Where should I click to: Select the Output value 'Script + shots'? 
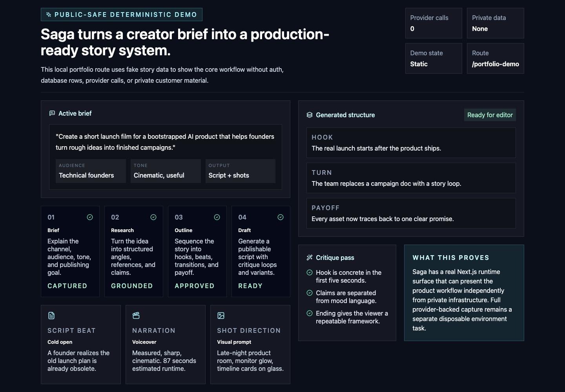(x=229, y=175)
